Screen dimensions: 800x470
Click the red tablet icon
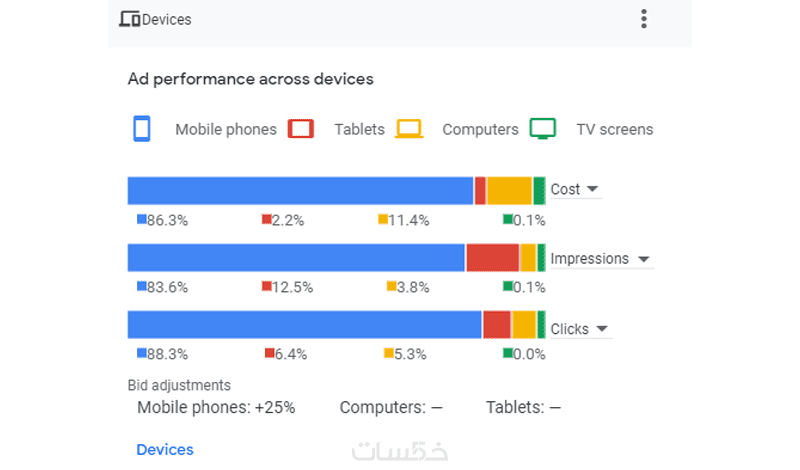click(x=301, y=129)
